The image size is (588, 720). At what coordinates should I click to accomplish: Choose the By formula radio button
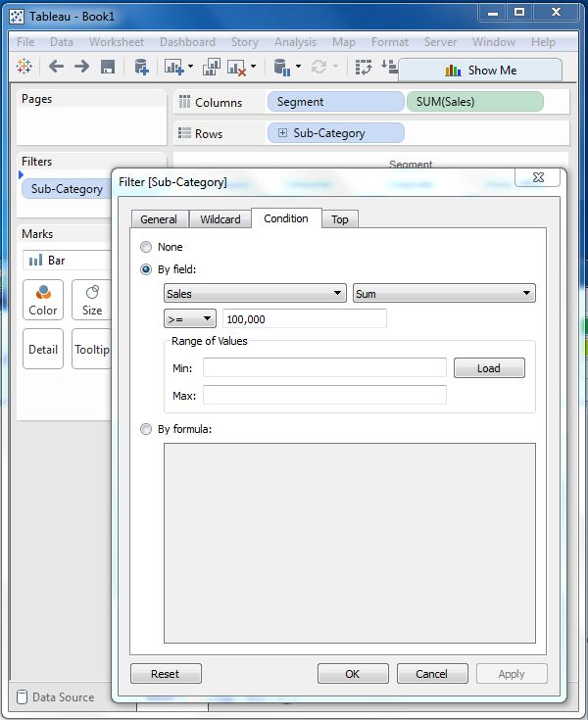click(x=146, y=428)
